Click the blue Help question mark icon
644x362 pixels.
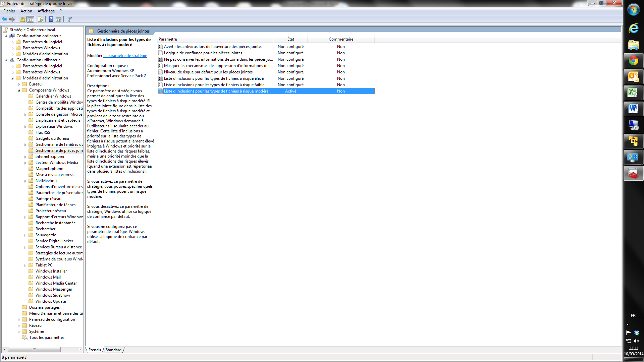51,19
